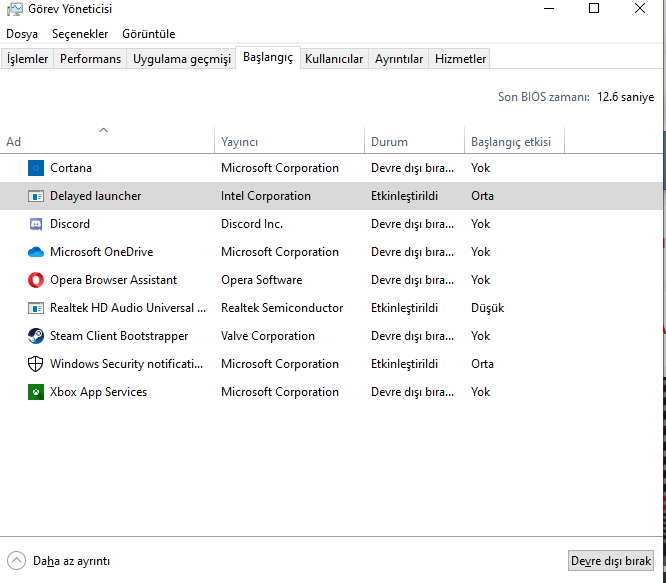
Task: Click the Xbox App Services icon
Action: click(36, 392)
